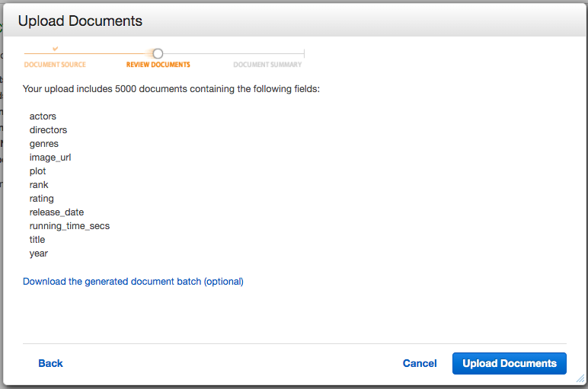Select the rating field entry
Image resolution: width=588 pixels, height=389 pixels.
point(42,198)
